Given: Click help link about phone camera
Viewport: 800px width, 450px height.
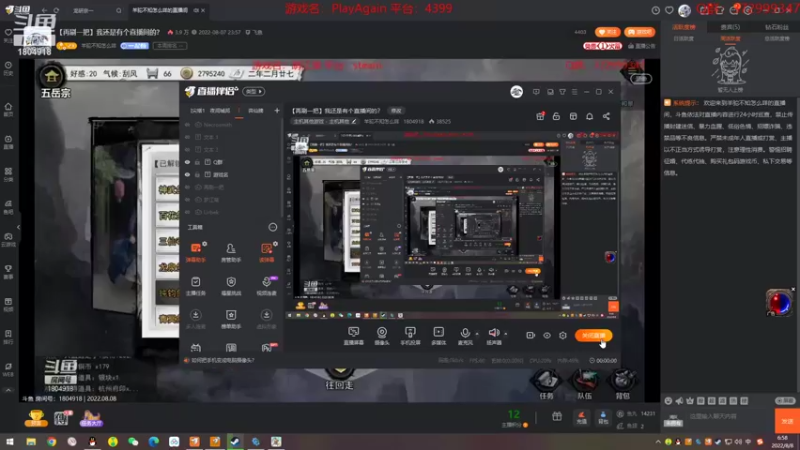Looking at the screenshot, I should tap(222, 360).
